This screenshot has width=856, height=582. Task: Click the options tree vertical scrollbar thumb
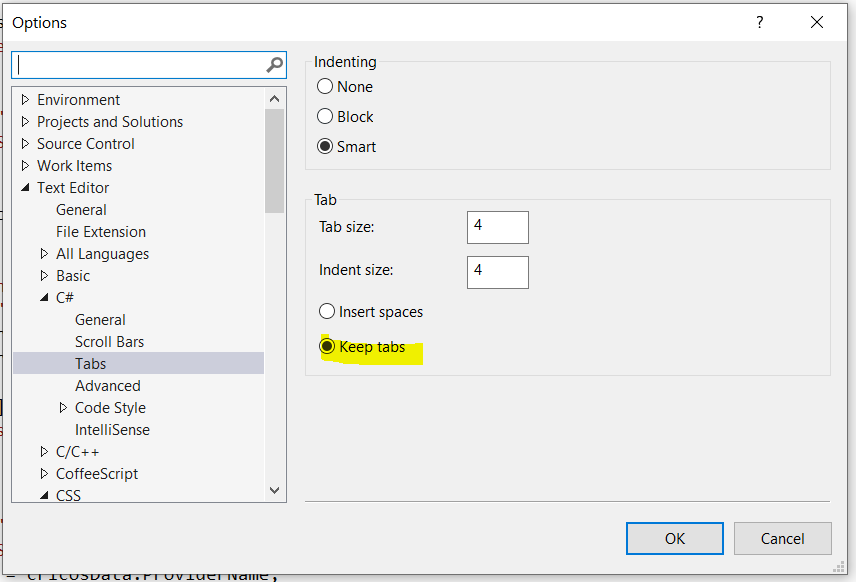(x=275, y=160)
